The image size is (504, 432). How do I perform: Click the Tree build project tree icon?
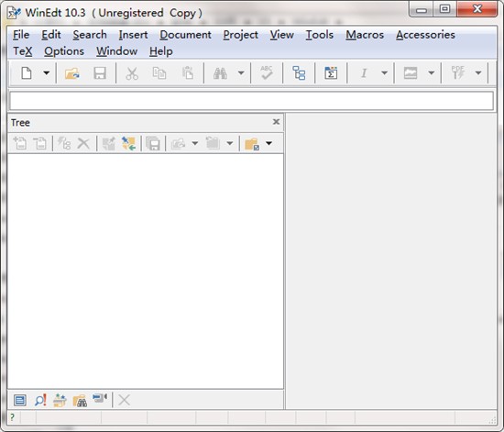pos(64,143)
